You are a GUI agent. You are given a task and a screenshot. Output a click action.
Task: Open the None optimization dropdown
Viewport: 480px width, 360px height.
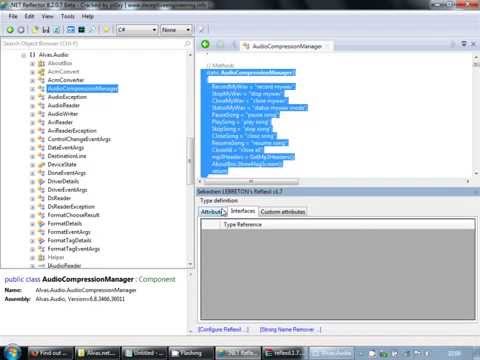point(176,30)
